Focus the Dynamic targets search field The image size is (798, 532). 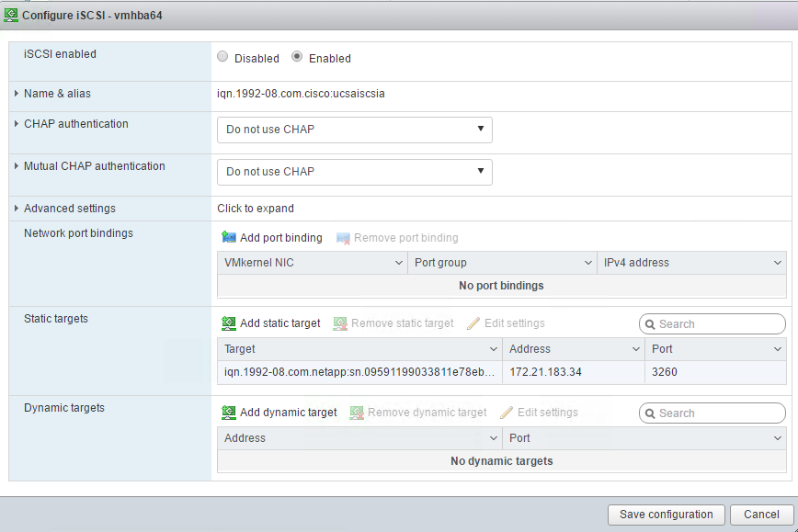coord(712,413)
